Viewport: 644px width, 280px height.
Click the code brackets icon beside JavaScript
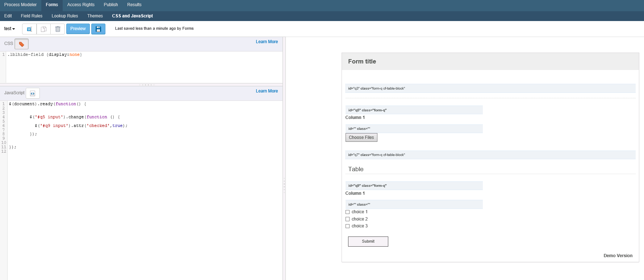coord(33,93)
